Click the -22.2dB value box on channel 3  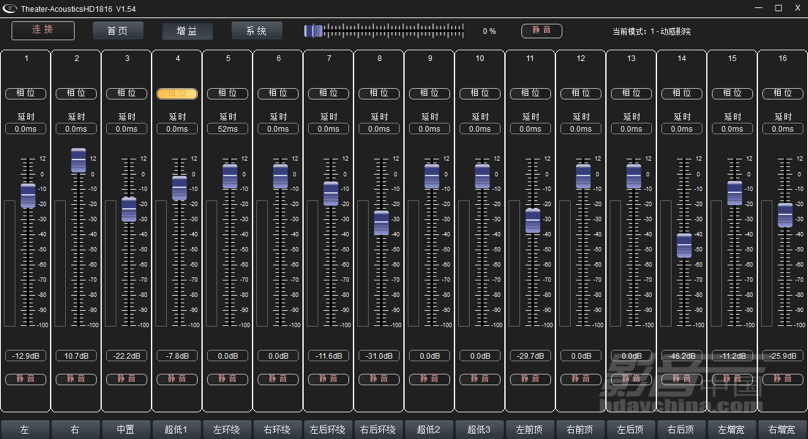point(127,356)
